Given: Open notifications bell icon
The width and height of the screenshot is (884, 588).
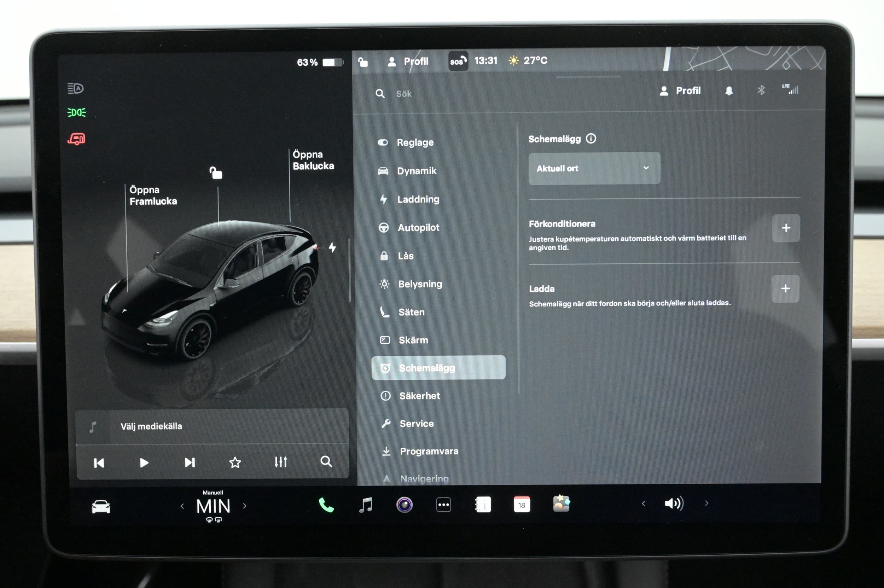Looking at the screenshot, I should point(729,91).
